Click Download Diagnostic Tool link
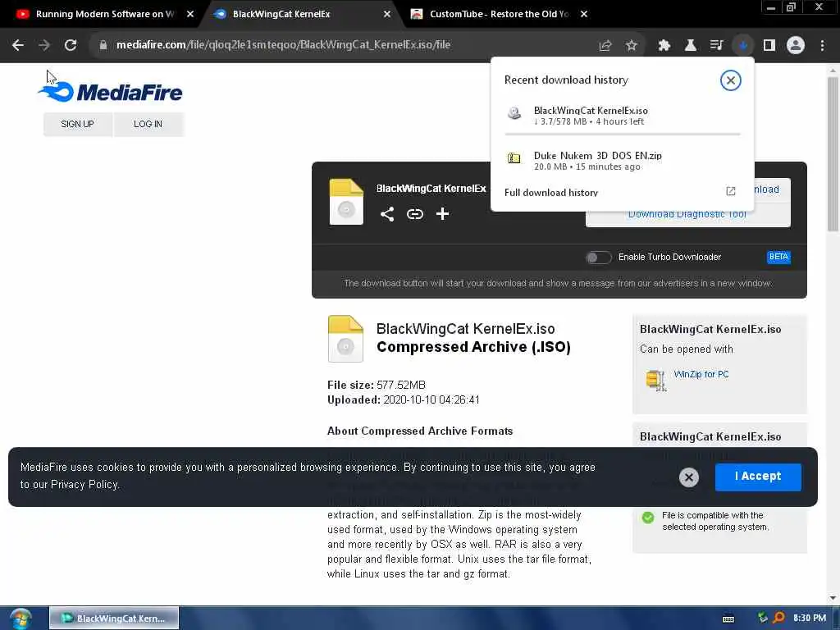Viewport: 840px width, 630px height. coord(687,214)
